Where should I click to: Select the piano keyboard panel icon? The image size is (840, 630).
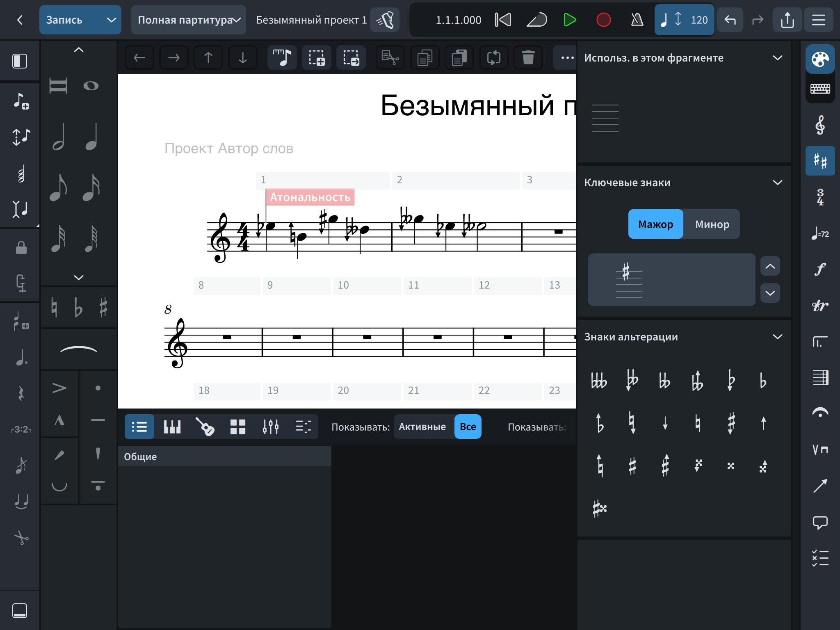click(172, 427)
